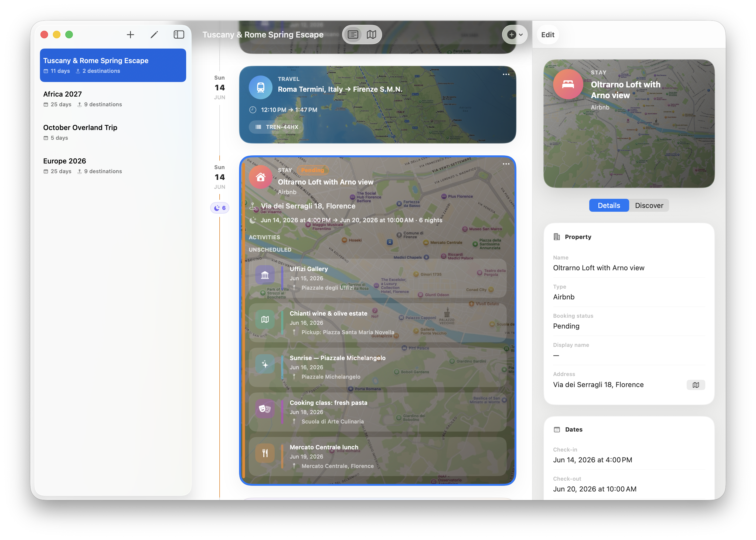This screenshot has height=540, width=756.
Task: Toggle the sidebar panel icon
Action: 179,35
